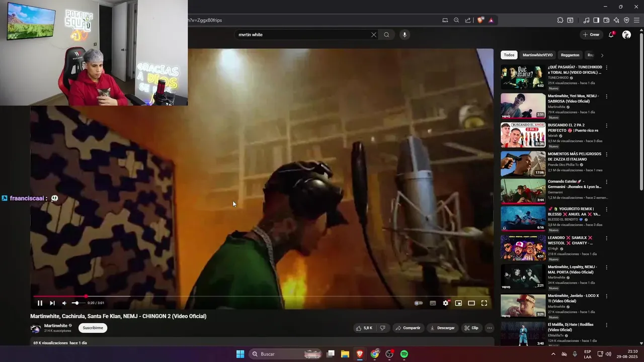
Task: Click the Descargar download button
Action: coord(442,328)
